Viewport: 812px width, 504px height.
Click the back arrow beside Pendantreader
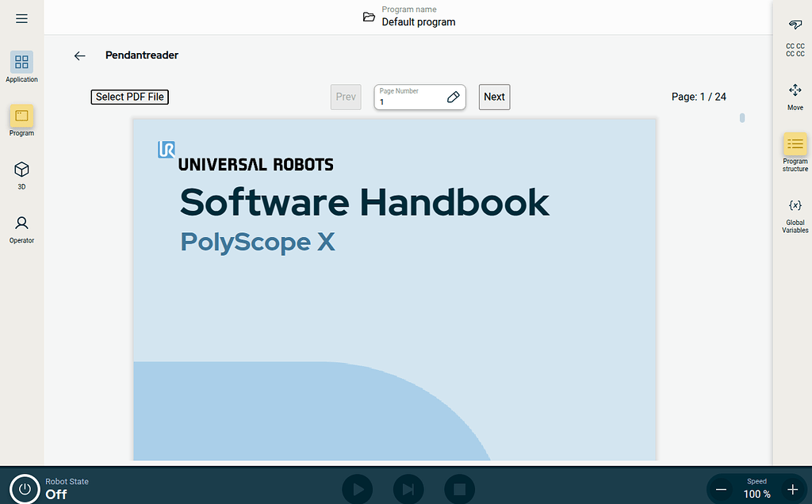[x=79, y=55]
